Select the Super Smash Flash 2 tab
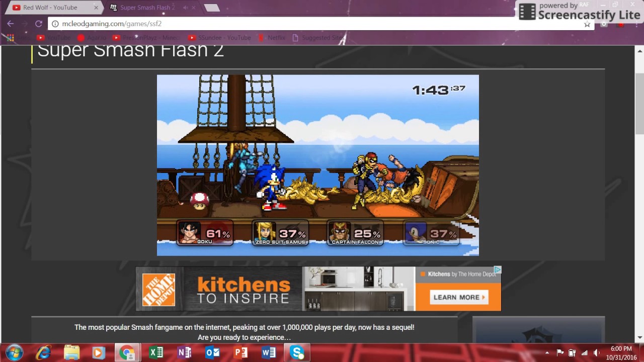The width and height of the screenshot is (644, 362). click(x=147, y=8)
